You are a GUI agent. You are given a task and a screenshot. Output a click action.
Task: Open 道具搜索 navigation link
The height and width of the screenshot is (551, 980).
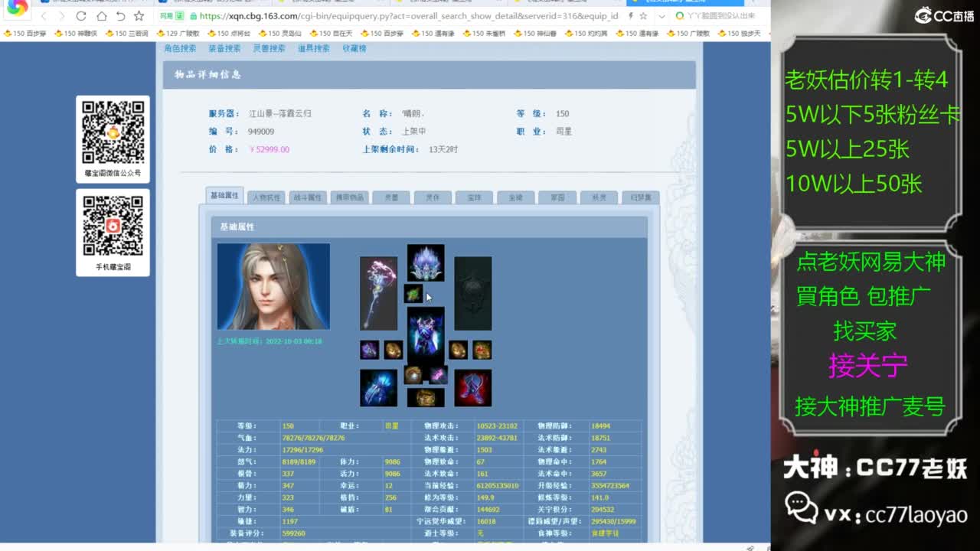pyautogui.click(x=313, y=48)
